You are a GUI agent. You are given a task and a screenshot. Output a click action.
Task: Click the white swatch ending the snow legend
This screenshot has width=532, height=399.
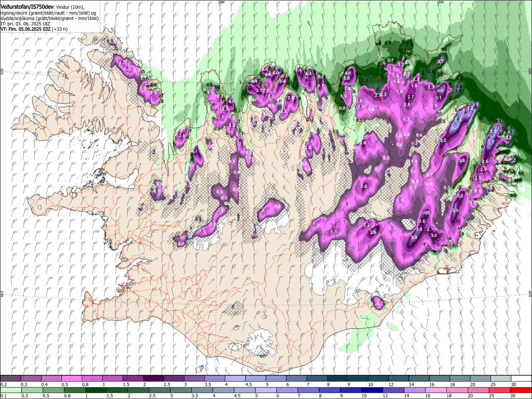[x=521, y=379]
